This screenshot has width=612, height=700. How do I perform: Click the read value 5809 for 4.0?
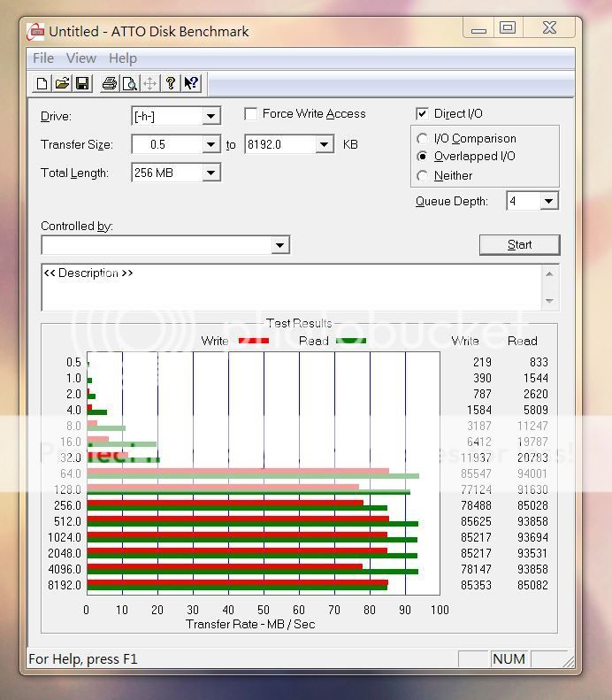coord(536,410)
